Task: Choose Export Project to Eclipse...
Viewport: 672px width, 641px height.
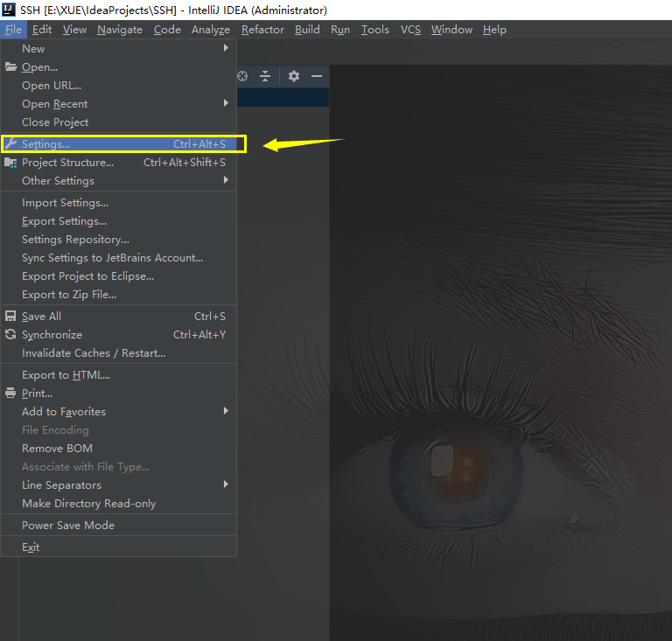Action: pyautogui.click(x=119, y=276)
